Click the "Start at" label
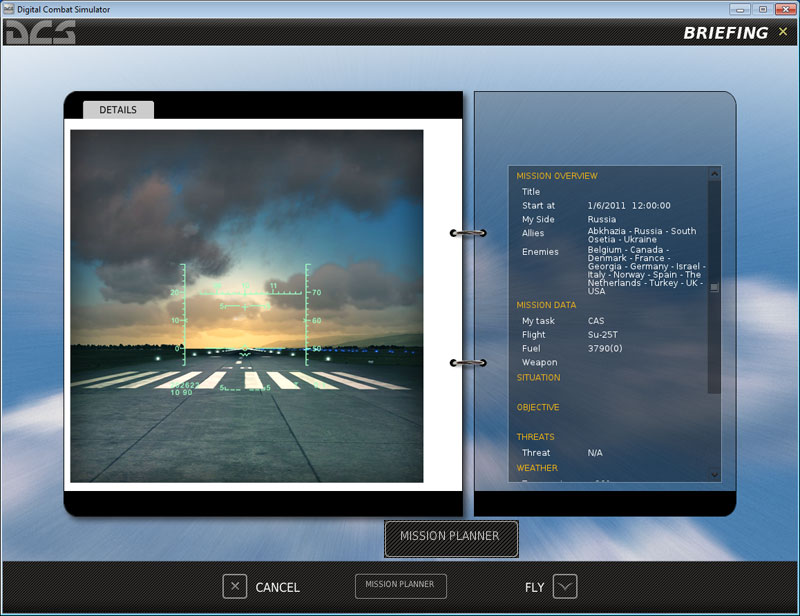The width and height of the screenshot is (800, 616). (538, 206)
